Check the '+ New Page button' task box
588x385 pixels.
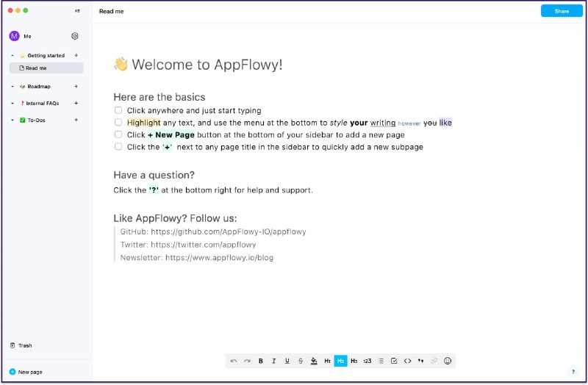point(118,135)
